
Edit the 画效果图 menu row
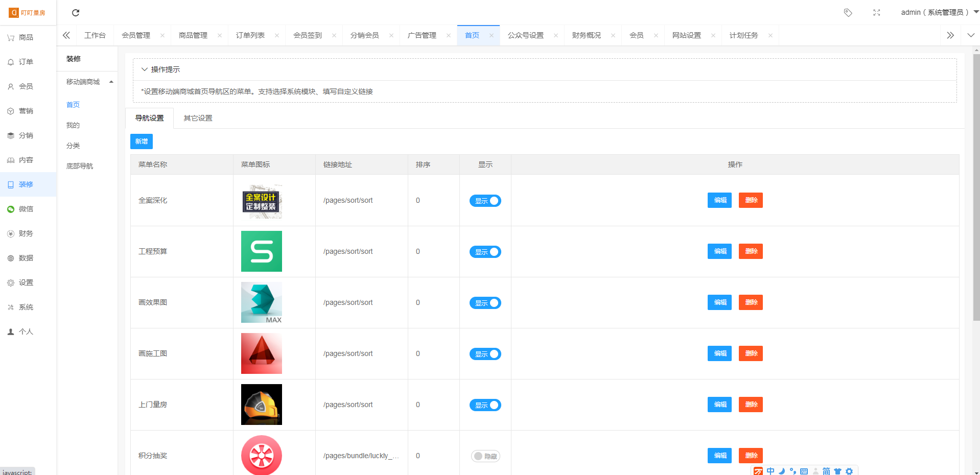[719, 302]
